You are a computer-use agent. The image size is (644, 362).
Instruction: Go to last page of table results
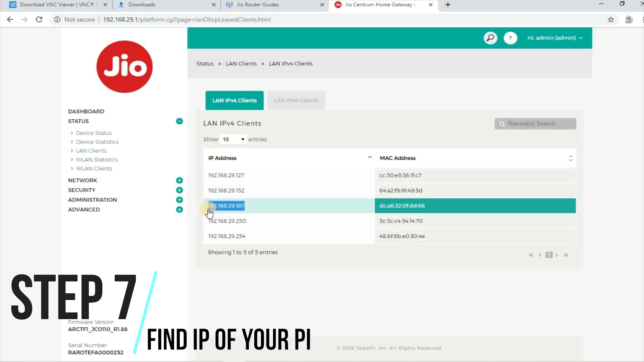[x=566, y=255]
